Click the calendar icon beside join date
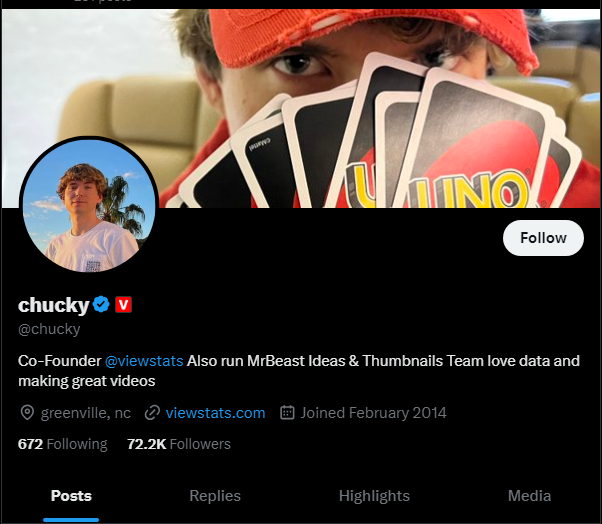 click(x=287, y=412)
